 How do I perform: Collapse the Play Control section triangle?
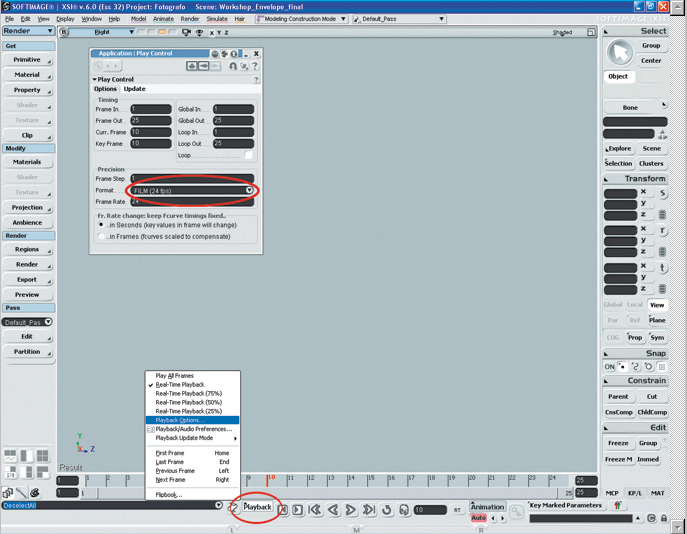click(94, 79)
